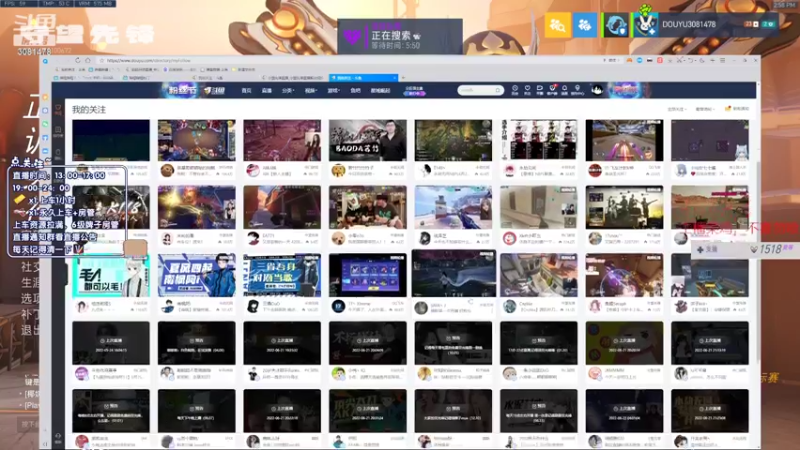800x450 pixels.
Task: Click the dolphin player icon in Overwatch overlay
Action: pos(616,25)
